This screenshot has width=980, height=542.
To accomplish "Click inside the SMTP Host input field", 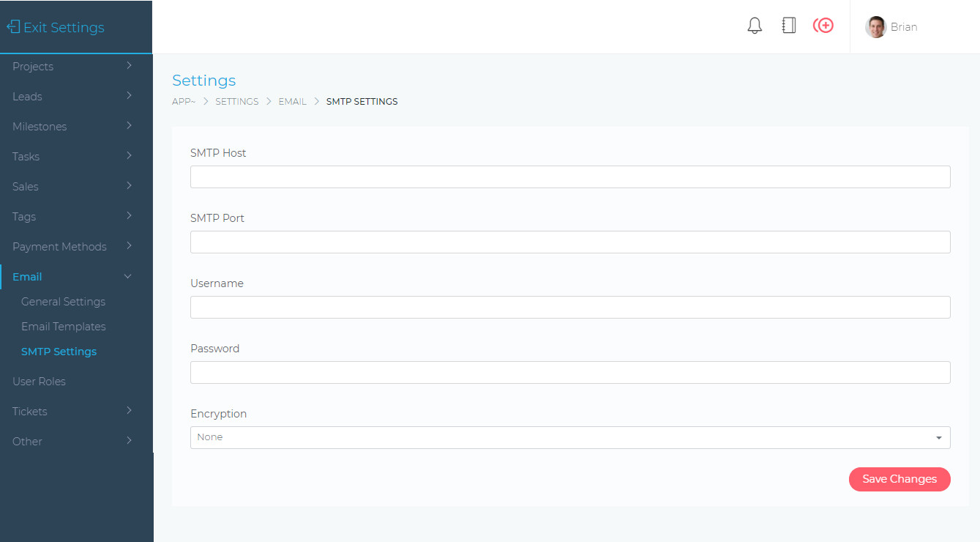I will [x=570, y=177].
